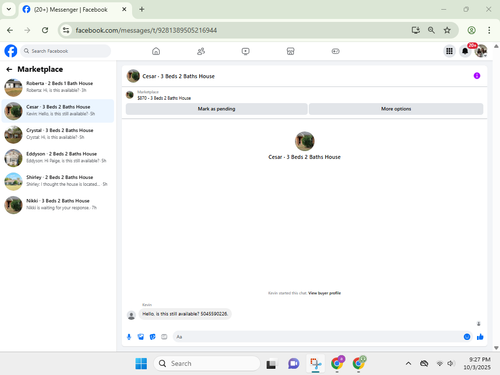The height and width of the screenshot is (375, 500).
Task: Open Chrome three-dot menu
Action: [x=489, y=30]
